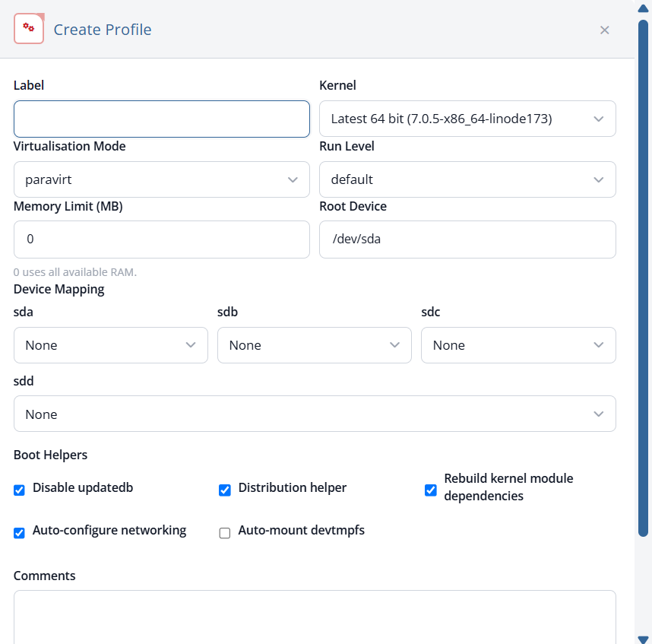Expand the sdc device dropdown
652x644 pixels.
pos(518,345)
